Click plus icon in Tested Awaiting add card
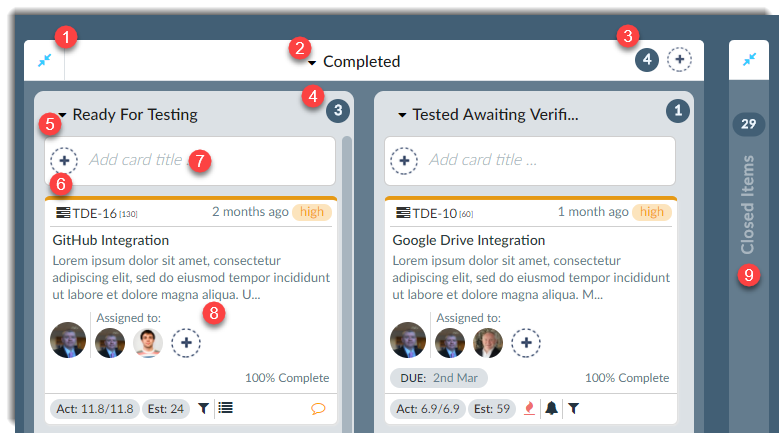This screenshot has height=433, width=779. [x=404, y=160]
